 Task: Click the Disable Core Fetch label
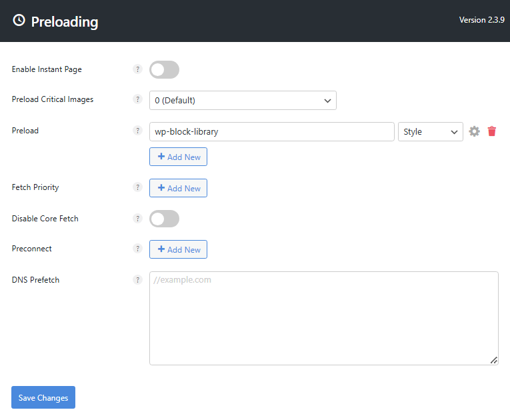point(45,219)
